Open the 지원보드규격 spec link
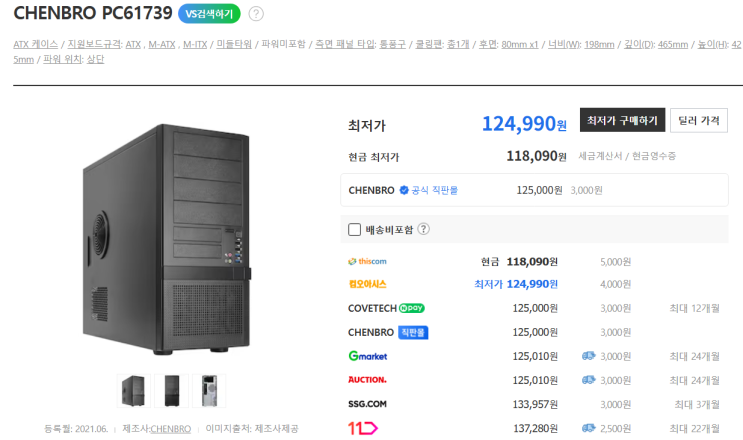This screenshot has width=743, height=440. (94, 44)
